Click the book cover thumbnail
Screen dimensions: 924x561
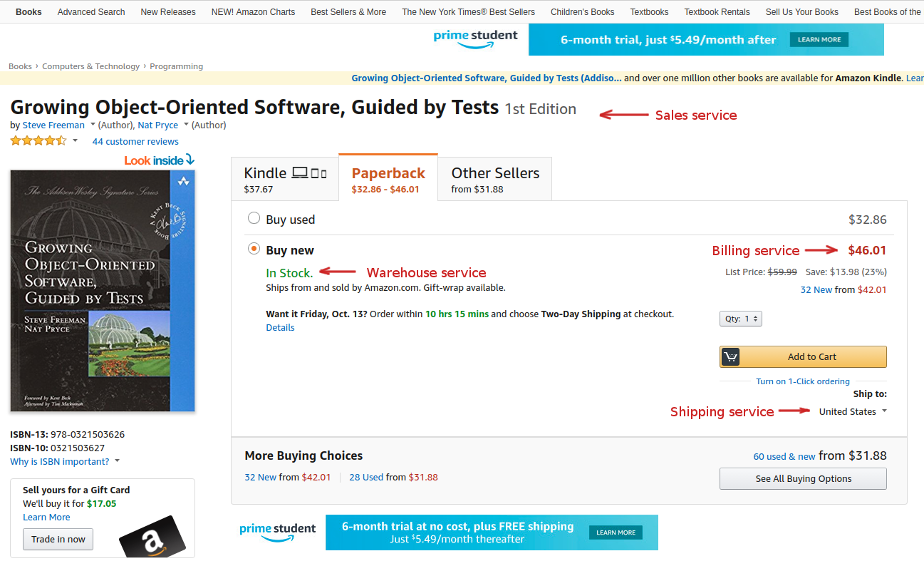(103, 290)
